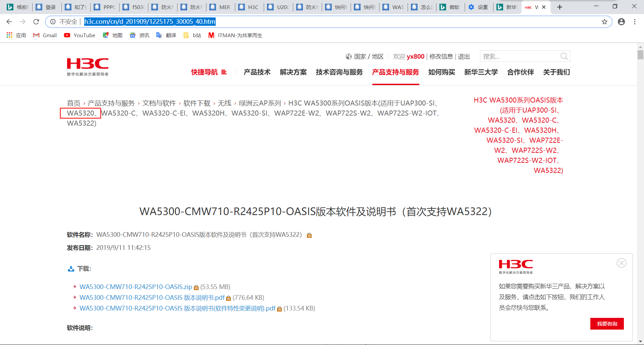
Task: Open a new browser tab
Action: 559,7
